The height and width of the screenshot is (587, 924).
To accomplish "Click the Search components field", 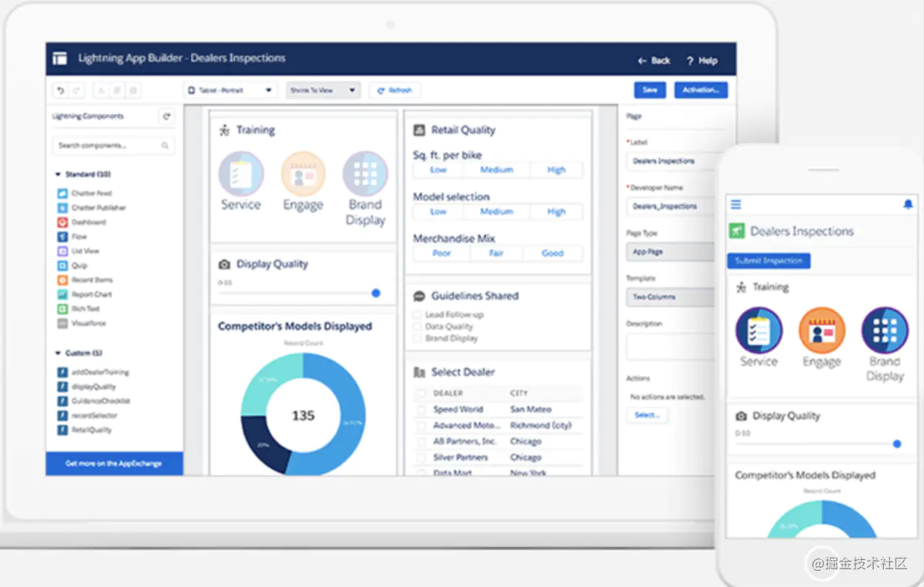I will point(113,146).
